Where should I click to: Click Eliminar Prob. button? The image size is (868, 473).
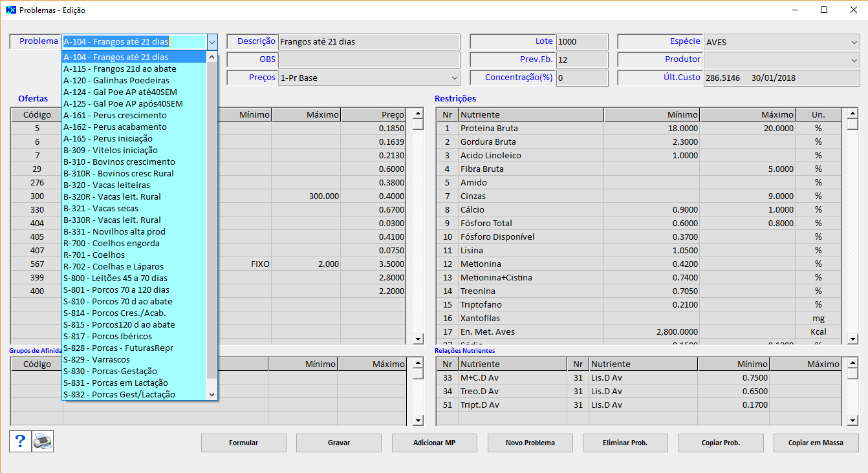coord(625,443)
